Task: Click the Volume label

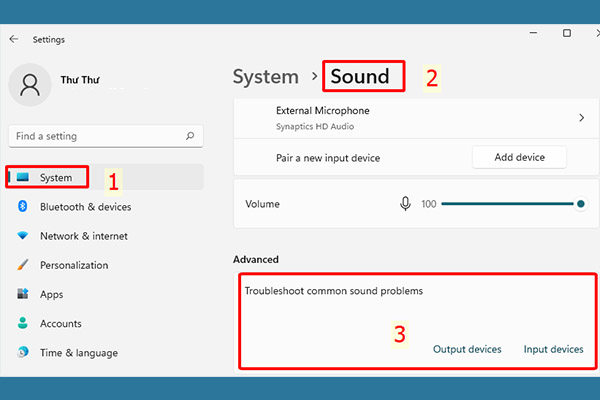Action: (x=262, y=204)
